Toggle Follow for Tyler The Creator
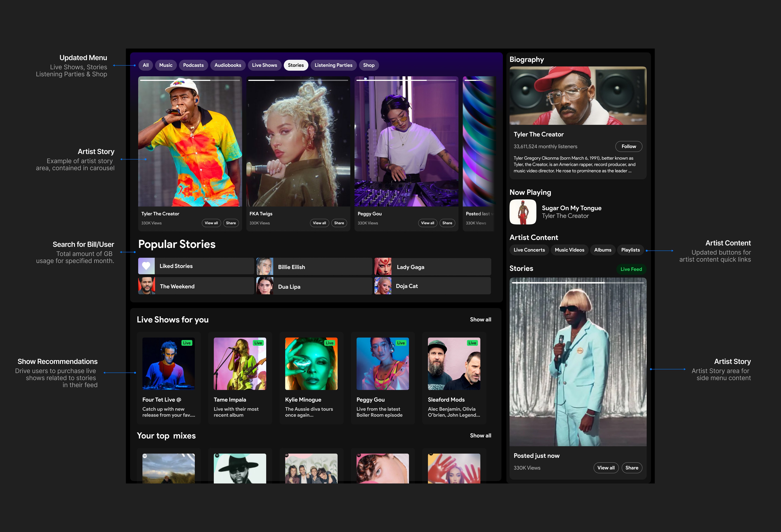The width and height of the screenshot is (781, 532). 628,146
